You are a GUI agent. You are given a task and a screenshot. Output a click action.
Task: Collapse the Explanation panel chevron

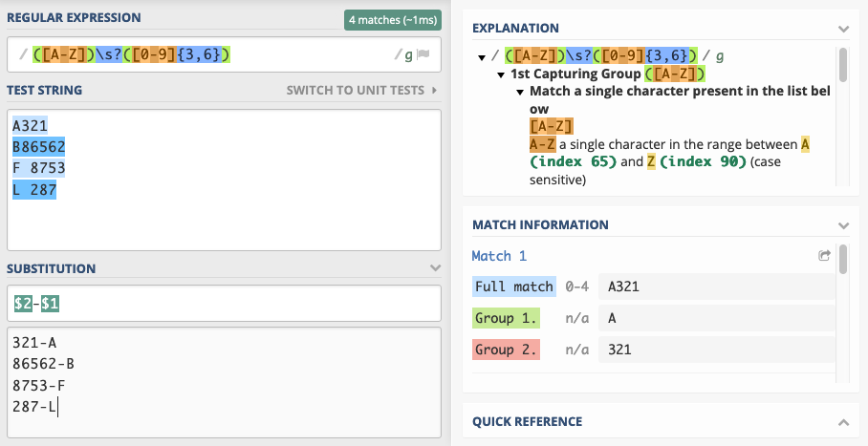[844, 29]
